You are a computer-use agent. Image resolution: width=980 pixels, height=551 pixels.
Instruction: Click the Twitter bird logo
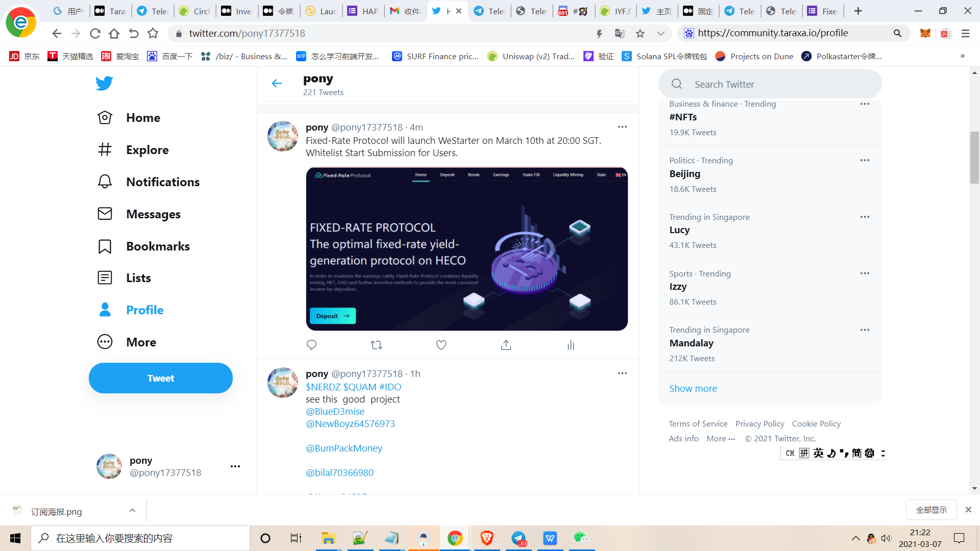[104, 83]
